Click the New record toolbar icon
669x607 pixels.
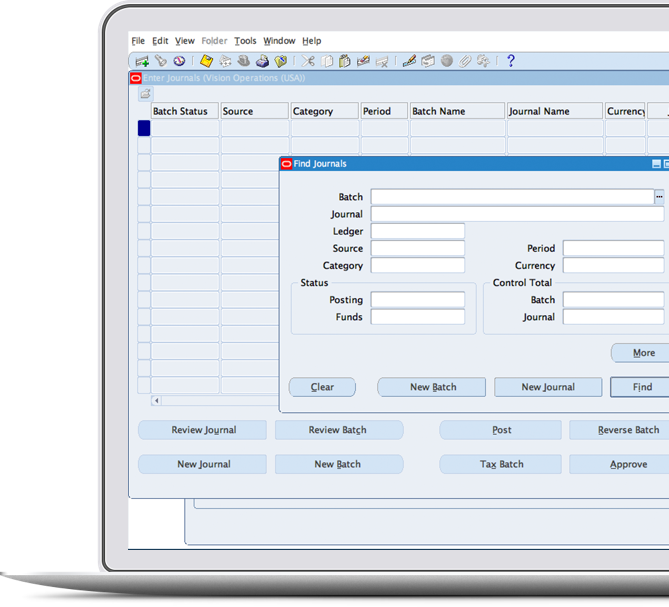point(142,61)
